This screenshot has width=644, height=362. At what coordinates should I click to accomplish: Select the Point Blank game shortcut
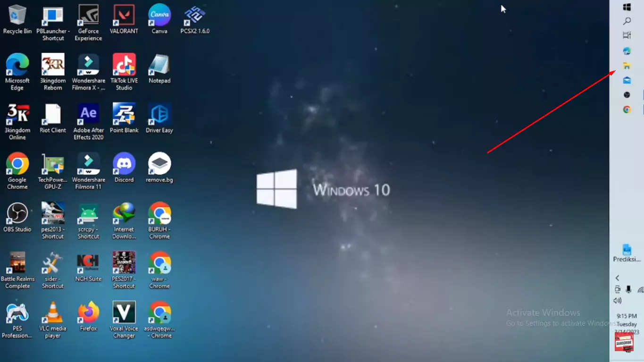pos(124,119)
